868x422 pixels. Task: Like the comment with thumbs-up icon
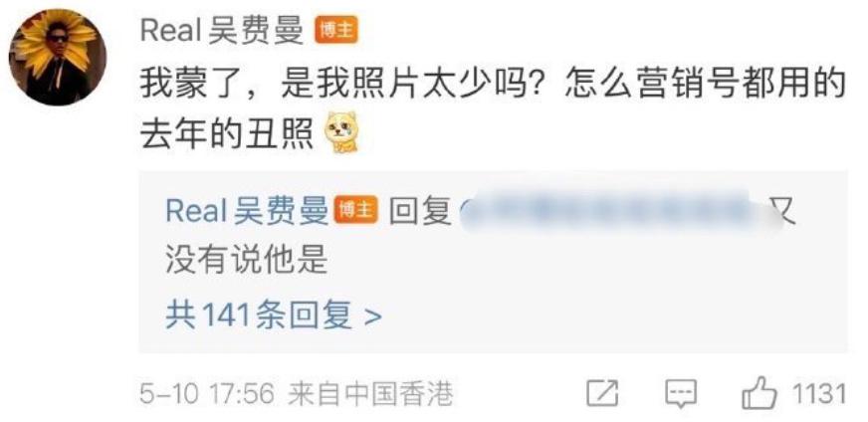759,393
